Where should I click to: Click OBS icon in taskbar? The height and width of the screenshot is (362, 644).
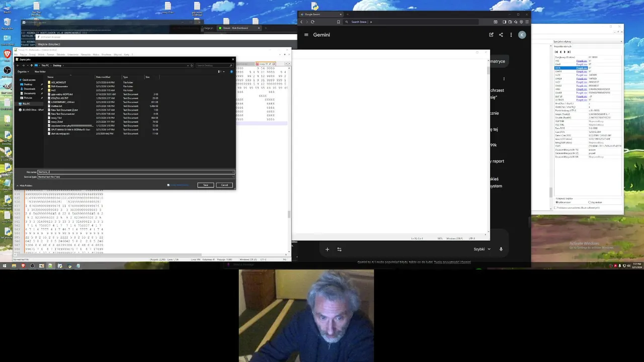click(32, 265)
